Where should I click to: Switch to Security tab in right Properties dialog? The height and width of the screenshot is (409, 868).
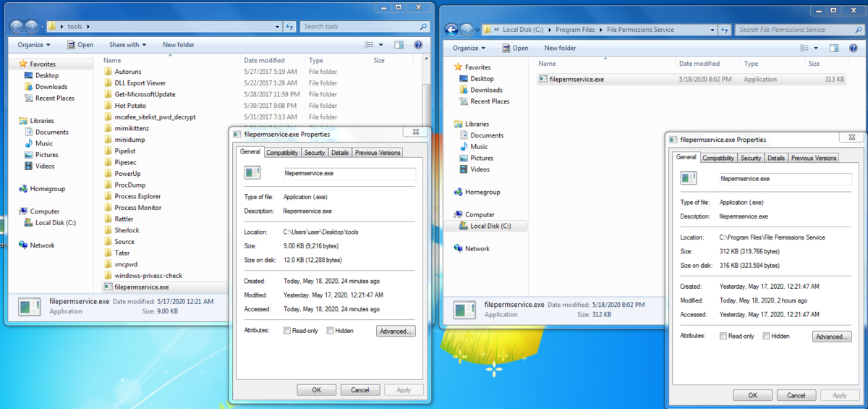tap(751, 158)
